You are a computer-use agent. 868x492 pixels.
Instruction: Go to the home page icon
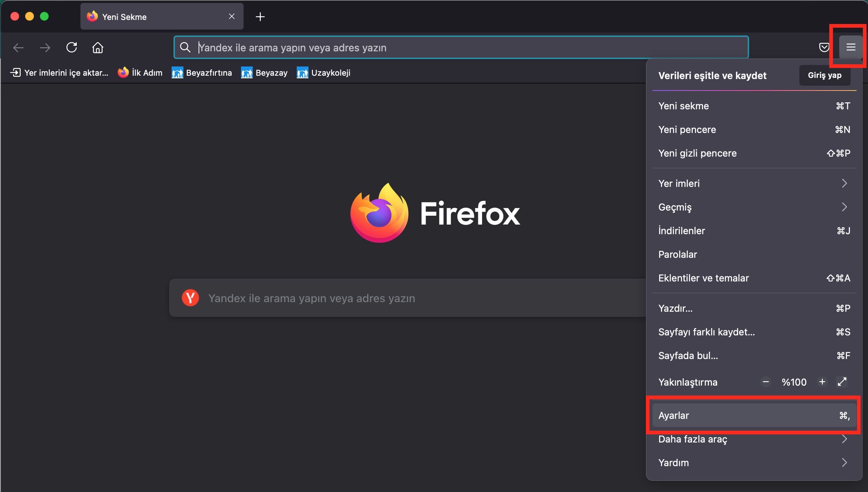pos(98,47)
